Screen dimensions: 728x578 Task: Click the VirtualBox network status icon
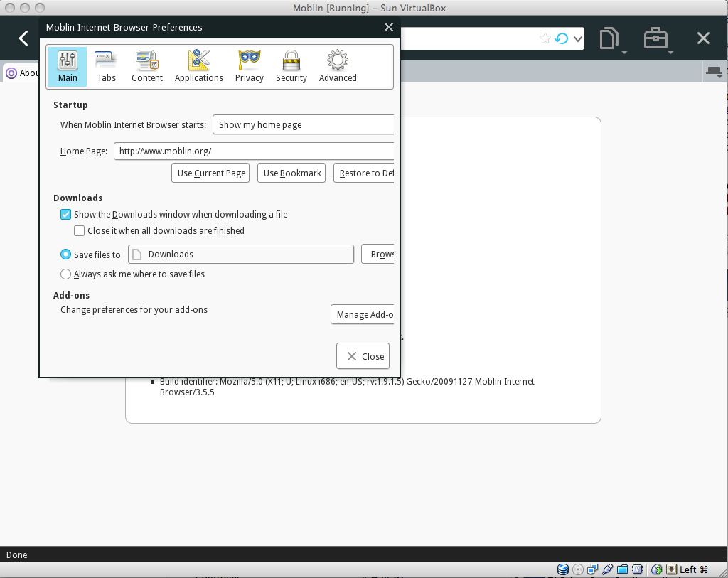pyautogui.click(x=592, y=569)
